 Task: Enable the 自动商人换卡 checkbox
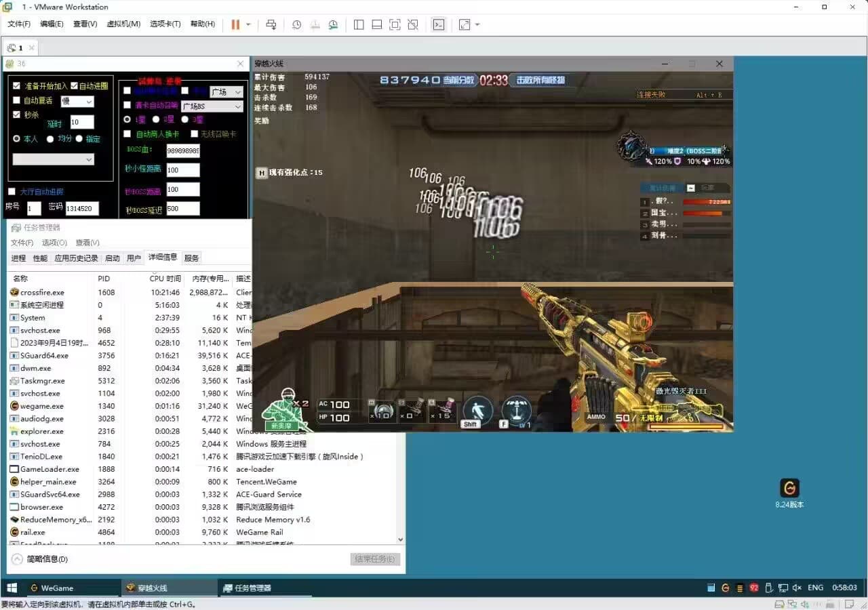point(127,134)
